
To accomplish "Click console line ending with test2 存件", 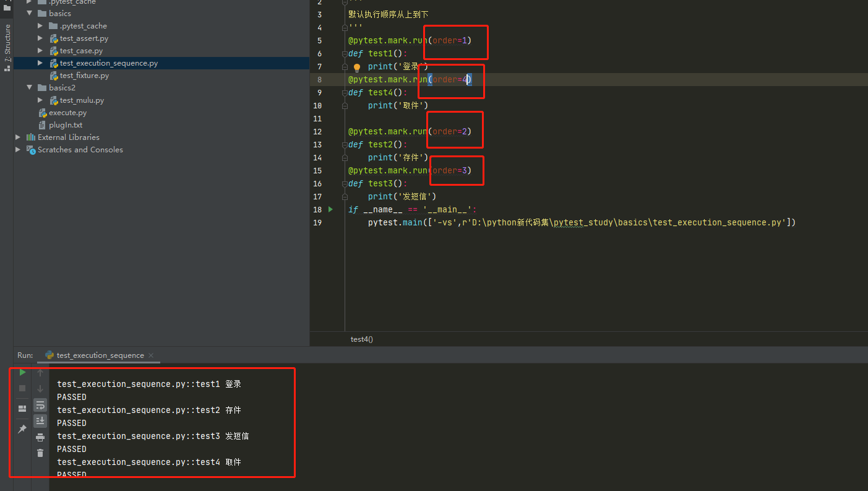I will pos(149,410).
